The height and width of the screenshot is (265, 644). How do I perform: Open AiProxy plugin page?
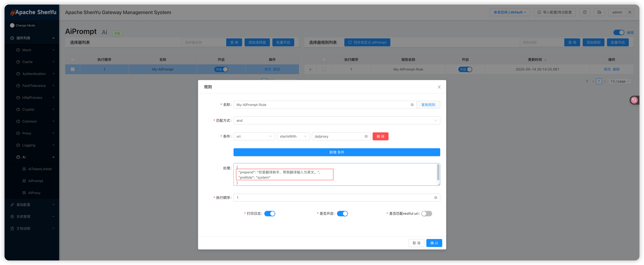click(32, 193)
